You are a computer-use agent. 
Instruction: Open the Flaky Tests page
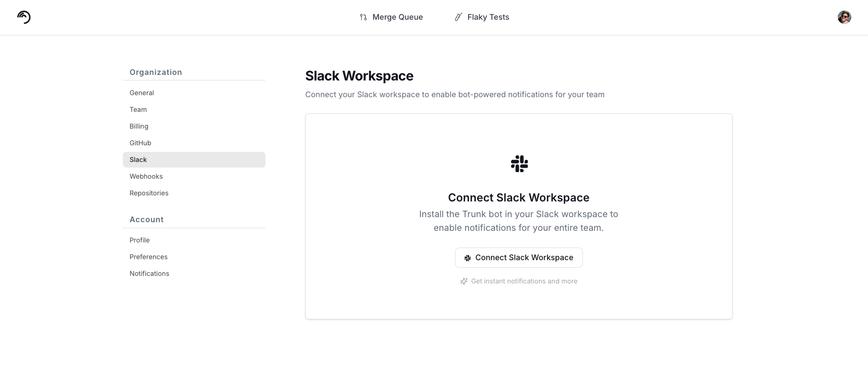click(x=488, y=17)
